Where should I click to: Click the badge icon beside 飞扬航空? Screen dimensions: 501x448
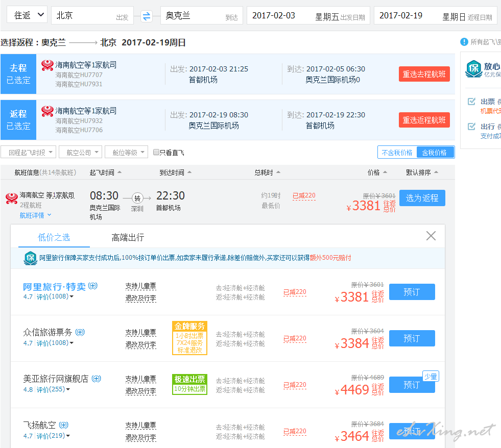[x=64, y=425]
